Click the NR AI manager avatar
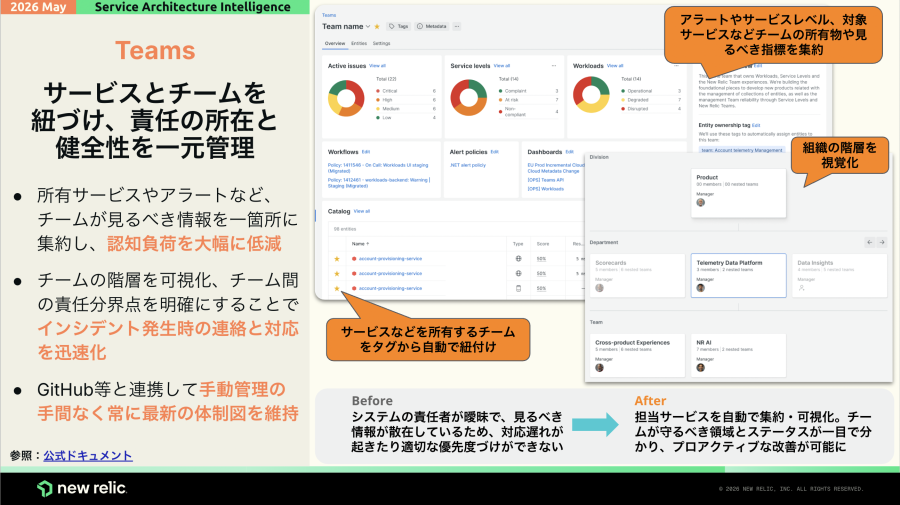Screen dimensions: 900x505 point(700,367)
